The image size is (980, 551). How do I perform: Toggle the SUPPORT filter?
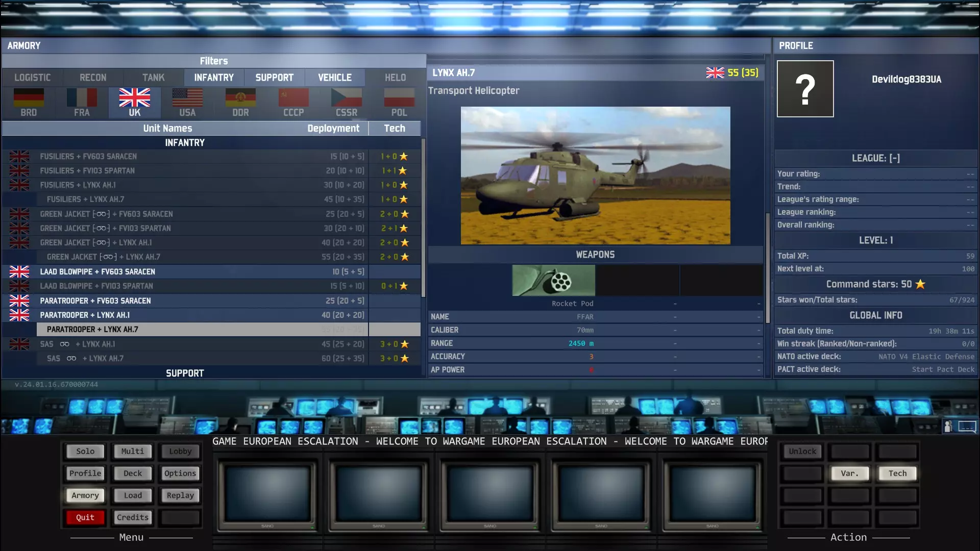274,78
